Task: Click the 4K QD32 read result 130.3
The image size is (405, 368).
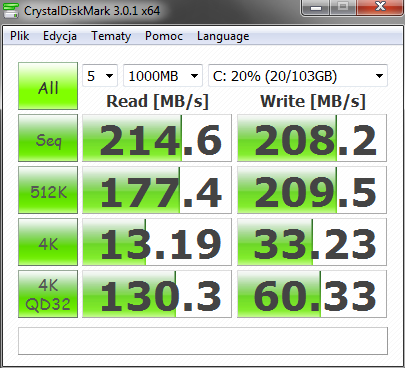Action: (x=157, y=294)
